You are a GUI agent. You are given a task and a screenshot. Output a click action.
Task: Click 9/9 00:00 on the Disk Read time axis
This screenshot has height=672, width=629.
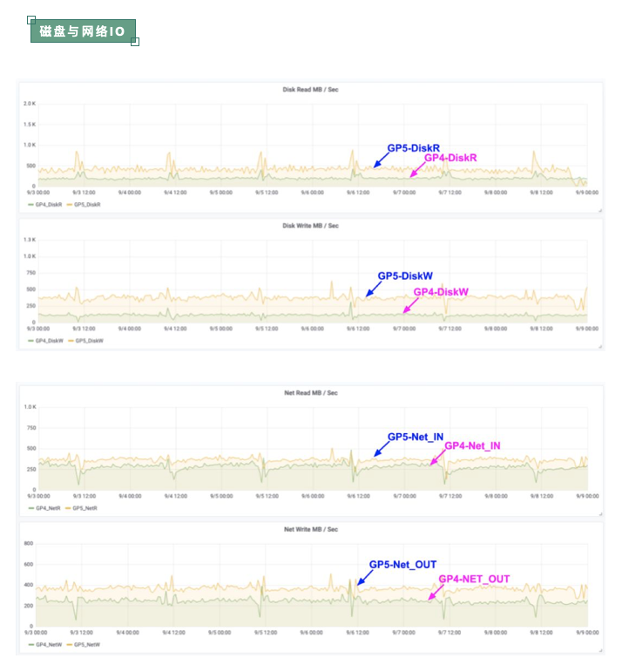coord(587,193)
